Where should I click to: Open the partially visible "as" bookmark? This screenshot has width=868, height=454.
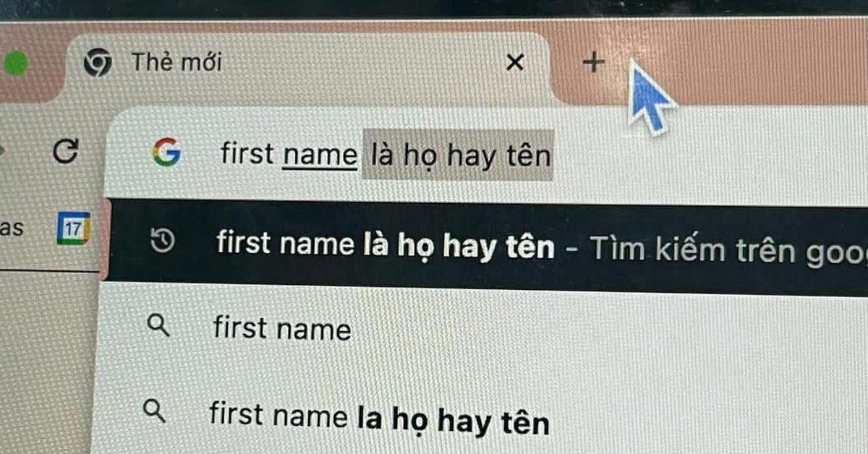click(11, 228)
